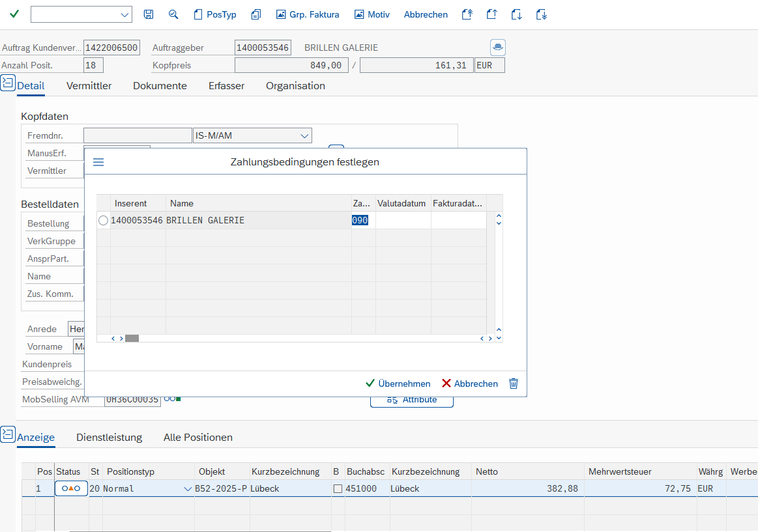
Task: Click the magnifier search icon
Action: (173, 14)
